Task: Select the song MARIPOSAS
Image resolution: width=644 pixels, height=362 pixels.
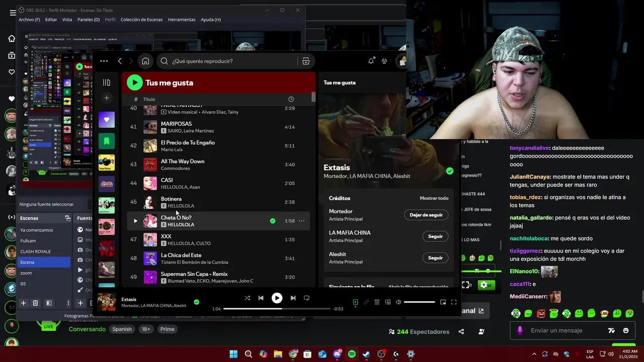Action: [x=176, y=124]
